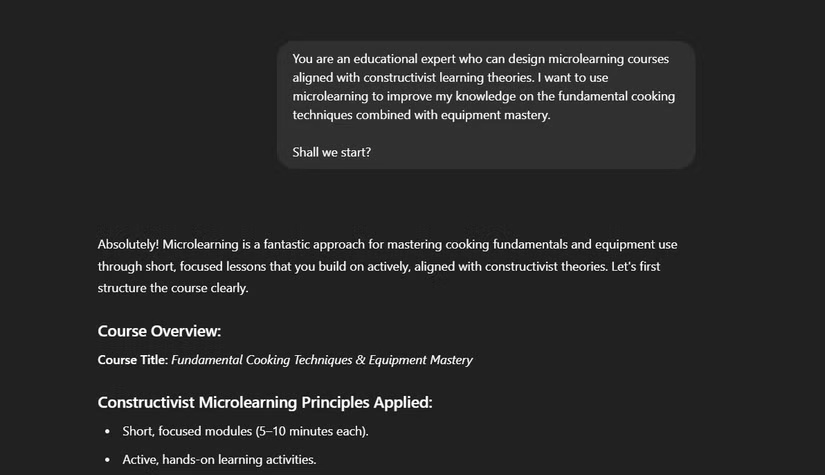
Task: Click the "Constructivist Microlearning Principles Applied:" heading
Action: pos(265,403)
